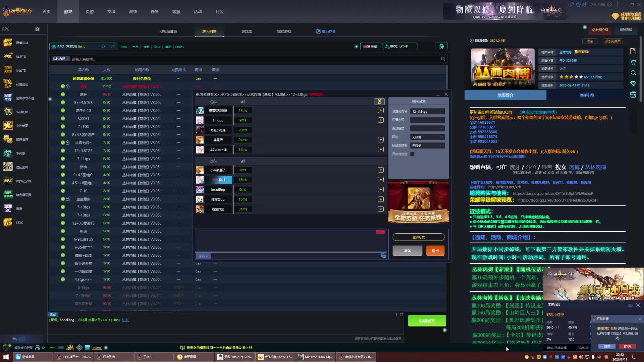
Task: Click the green 创建游戏 button
Action: pos(427,321)
